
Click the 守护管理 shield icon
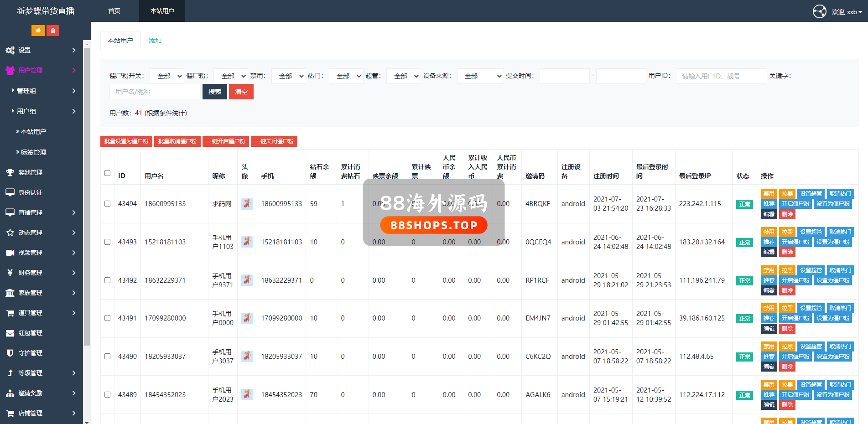[x=10, y=353]
